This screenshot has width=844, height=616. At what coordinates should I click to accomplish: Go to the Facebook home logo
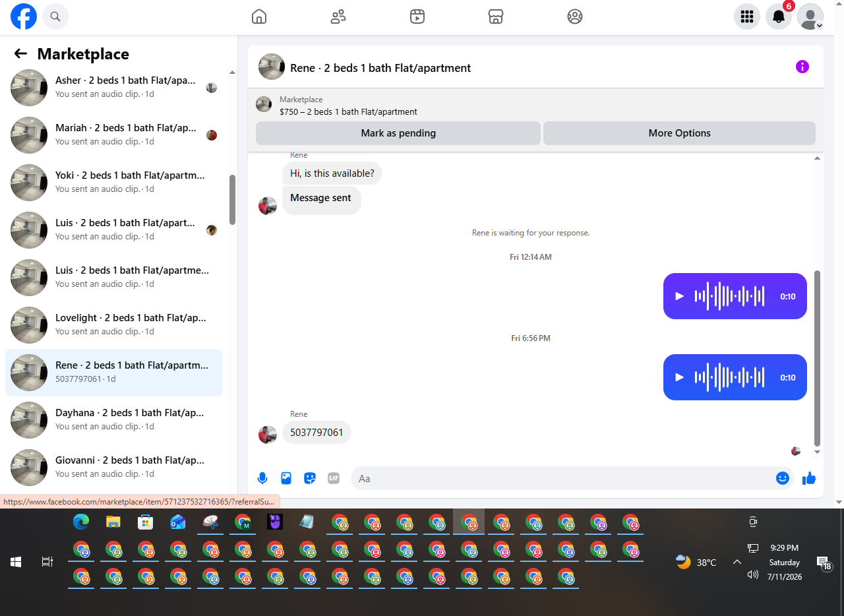coord(24,16)
